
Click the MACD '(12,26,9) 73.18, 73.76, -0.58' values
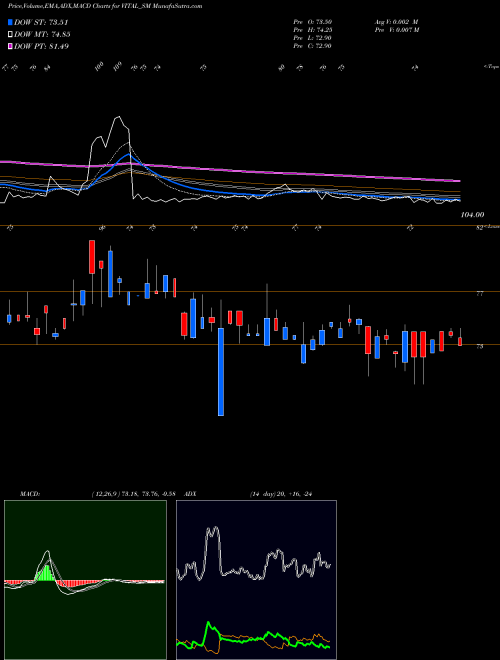(x=136, y=494)
